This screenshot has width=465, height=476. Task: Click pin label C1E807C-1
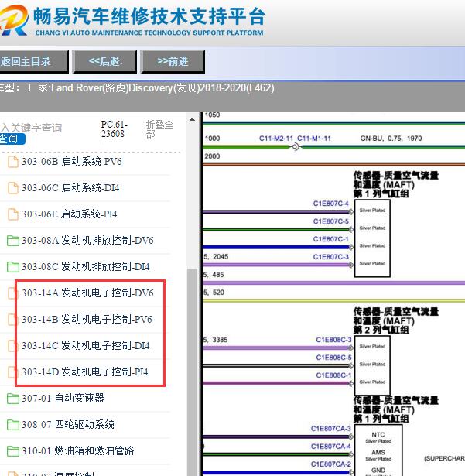(x=331, y=239)
